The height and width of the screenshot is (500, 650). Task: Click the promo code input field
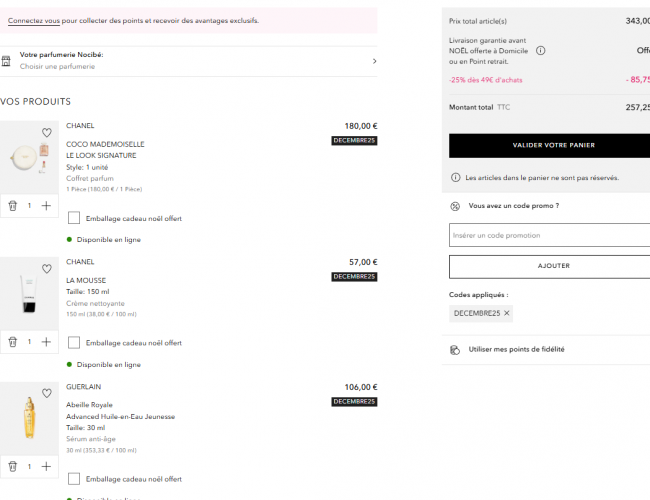coord(548,235)
